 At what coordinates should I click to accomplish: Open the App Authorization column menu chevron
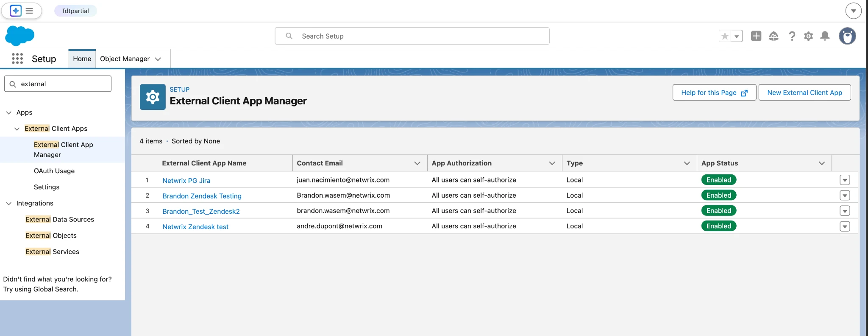[552, 163]
